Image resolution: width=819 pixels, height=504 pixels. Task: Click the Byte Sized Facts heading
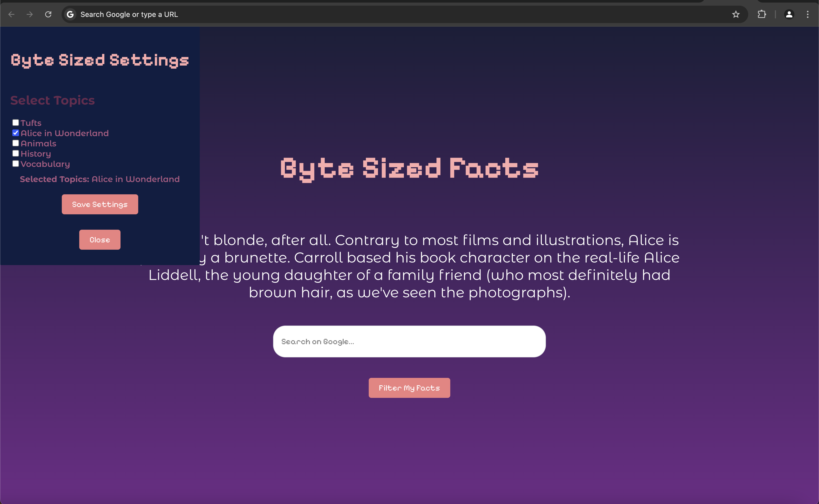(409, 168)
